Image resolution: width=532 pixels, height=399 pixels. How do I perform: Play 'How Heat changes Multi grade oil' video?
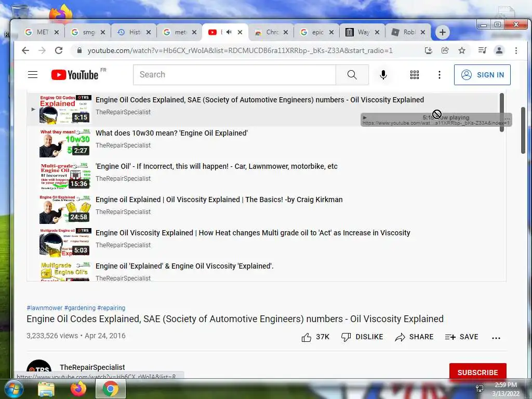pyautogui.click(x=253, y=233)
